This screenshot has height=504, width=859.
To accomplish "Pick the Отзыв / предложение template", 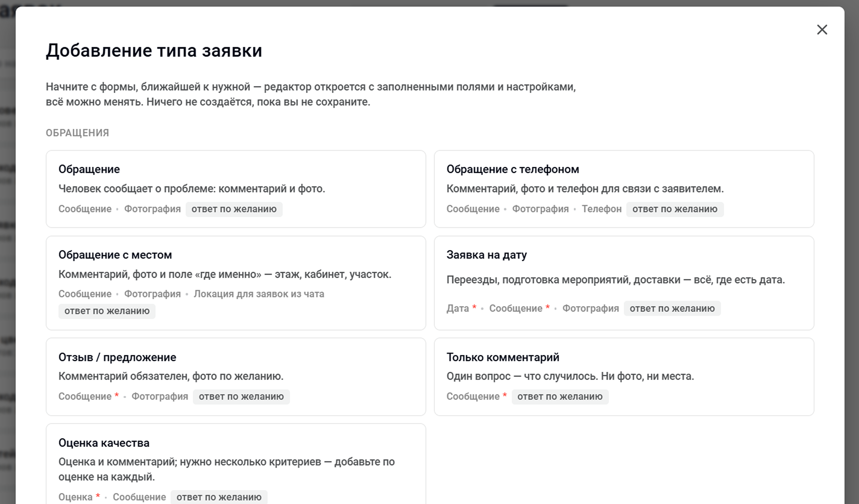I will coord(236,377).
